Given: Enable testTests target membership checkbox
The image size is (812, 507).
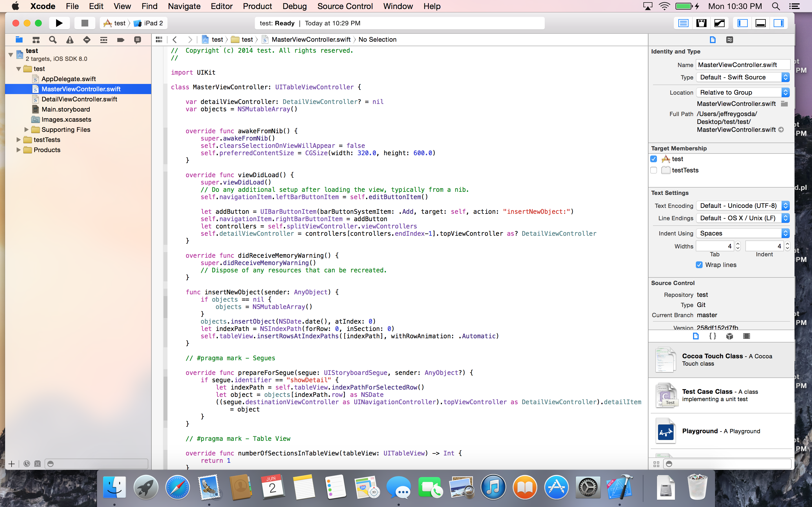Looking at the screenshot, I should pos(654,170).
